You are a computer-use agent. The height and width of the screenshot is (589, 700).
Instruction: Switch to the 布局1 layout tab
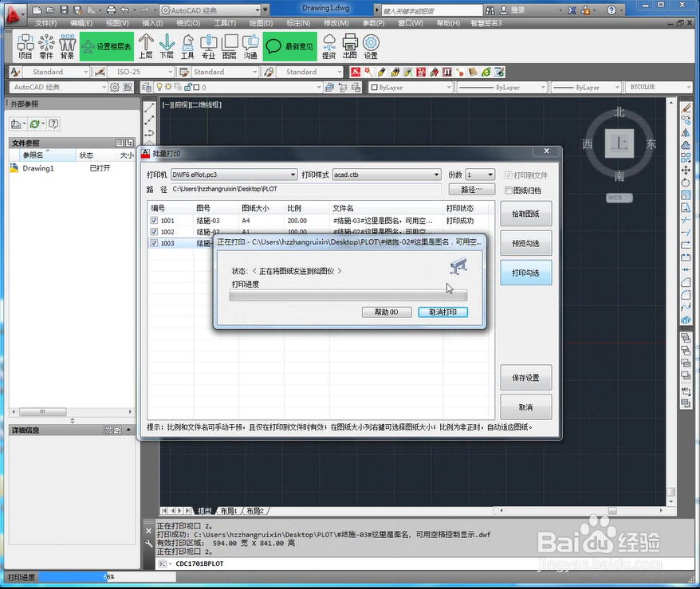click(228, 510)
